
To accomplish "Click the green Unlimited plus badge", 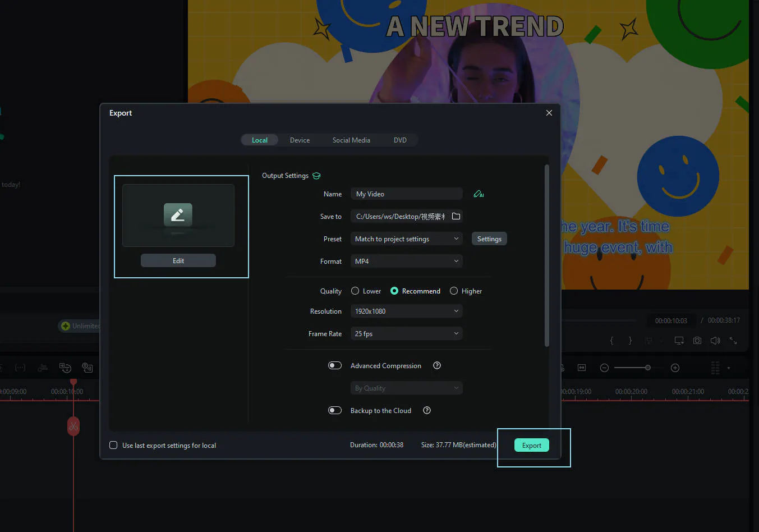I will point(66,326).
